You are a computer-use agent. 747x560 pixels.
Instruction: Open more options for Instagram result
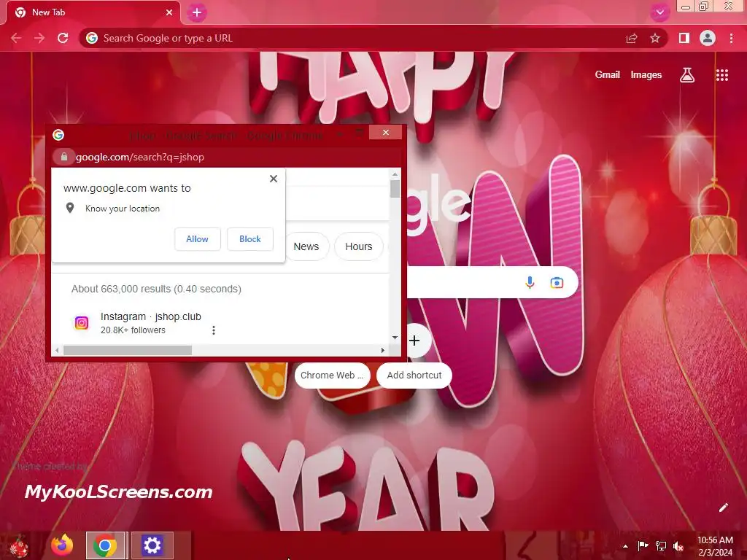214,330
